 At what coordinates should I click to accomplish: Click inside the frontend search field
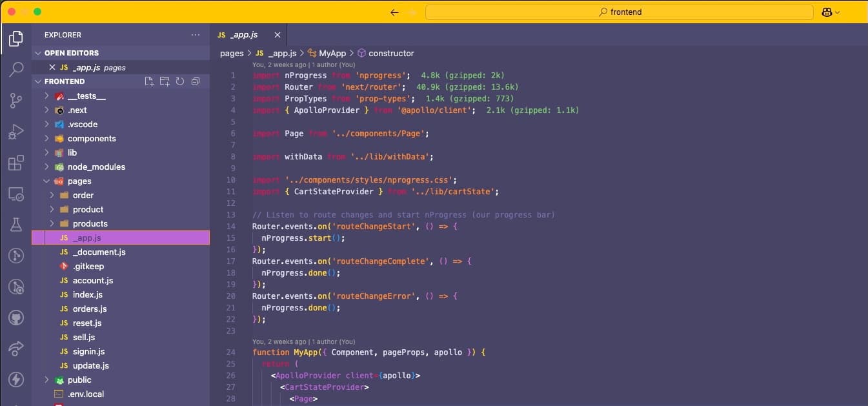coord(620,12)
